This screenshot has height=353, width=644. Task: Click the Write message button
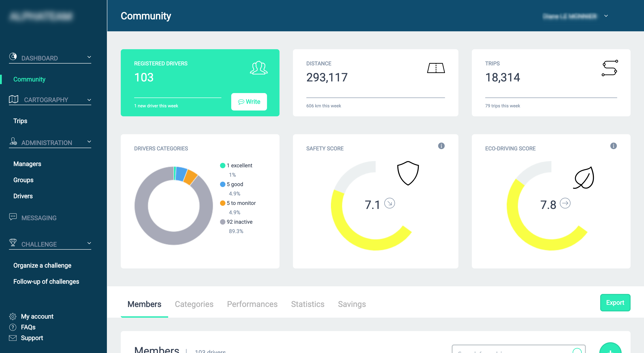coord(249,102)
